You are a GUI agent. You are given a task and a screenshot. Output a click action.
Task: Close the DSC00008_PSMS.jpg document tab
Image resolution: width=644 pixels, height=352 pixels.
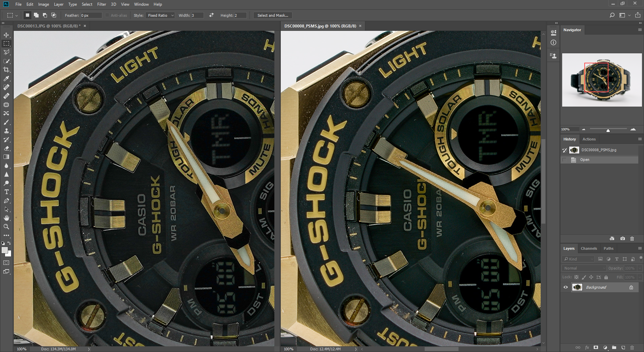(360, 26)
